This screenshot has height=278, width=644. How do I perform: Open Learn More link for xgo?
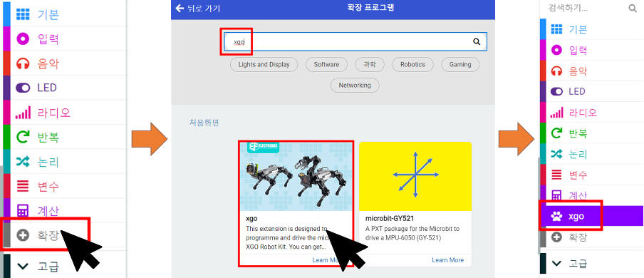coord(328,260)
